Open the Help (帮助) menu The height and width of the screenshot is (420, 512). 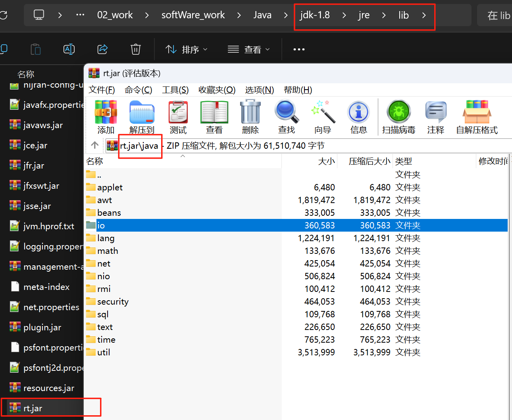pos(298,90)
